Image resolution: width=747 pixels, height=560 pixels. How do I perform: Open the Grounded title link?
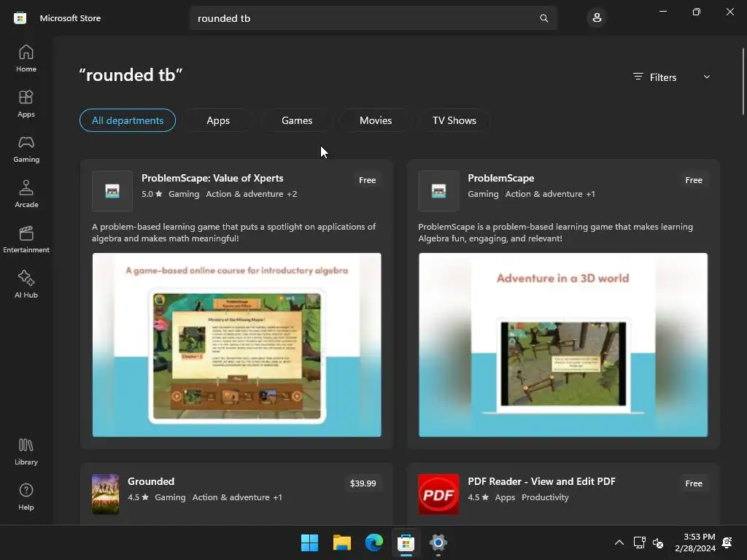(151, 481)
